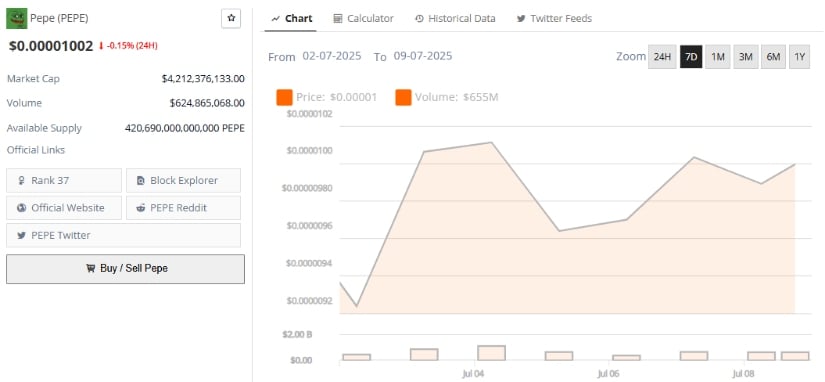
Task: View the Twitter Feeds tab
Action: coord(554,18)
